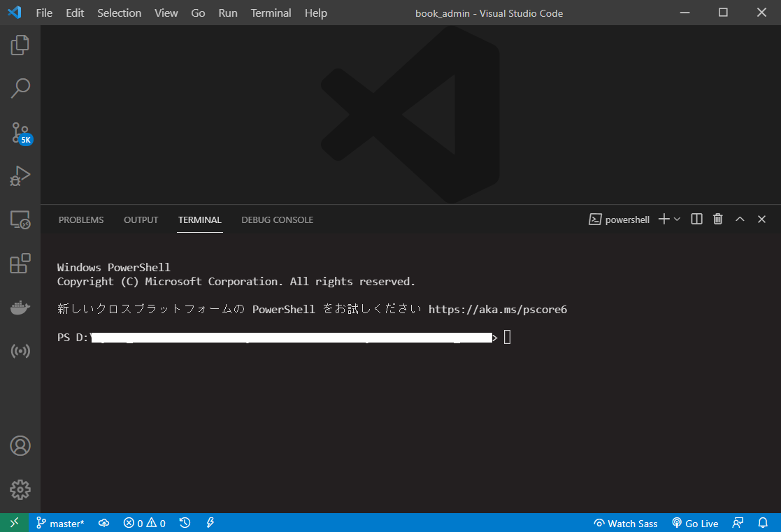Toggle Watch Sass in status bar
This screenshot has height=532, width=781.
pyautogui.click(x=625, y=523)
